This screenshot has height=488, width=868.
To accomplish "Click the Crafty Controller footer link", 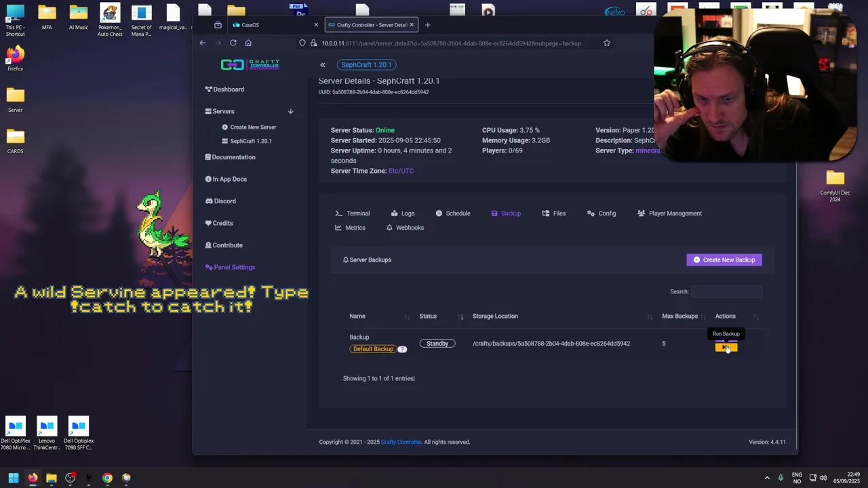I will click(401, 442).
